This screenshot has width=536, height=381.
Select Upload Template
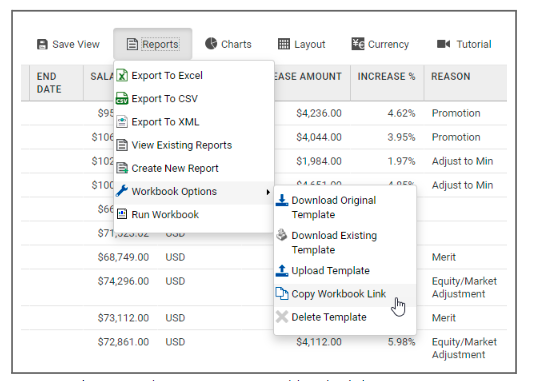(345, 271)
